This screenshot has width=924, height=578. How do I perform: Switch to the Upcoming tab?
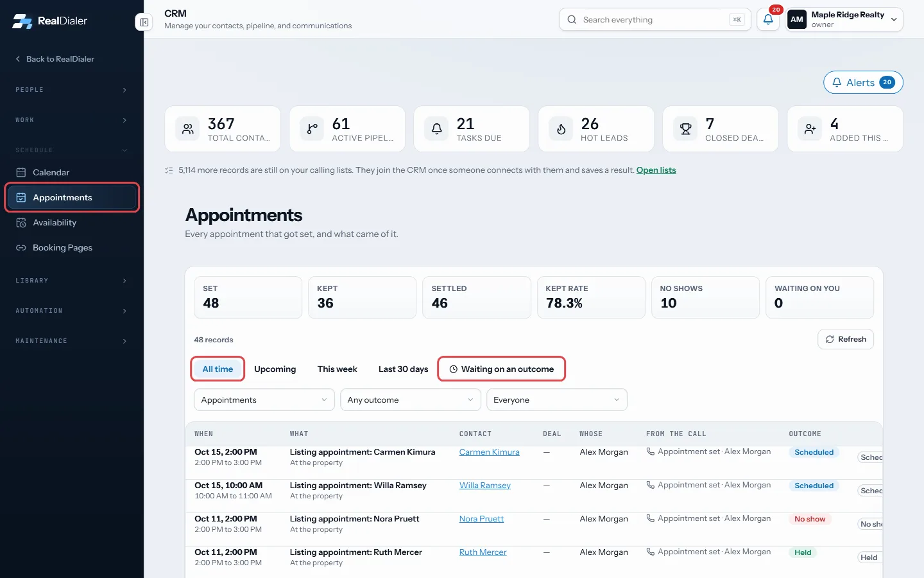pyautogui.click(x=275, y=369)
